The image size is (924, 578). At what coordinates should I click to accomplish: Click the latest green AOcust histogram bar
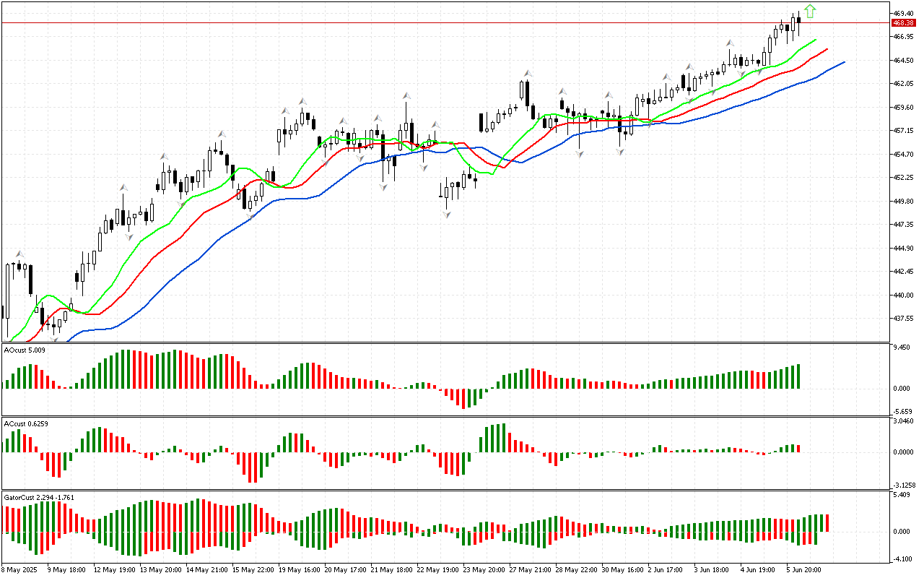click(798, 376)
